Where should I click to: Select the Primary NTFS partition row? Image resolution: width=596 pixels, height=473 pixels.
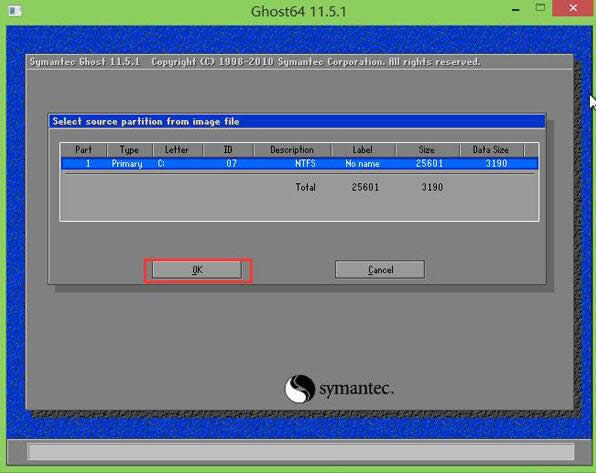pos(300,163)
